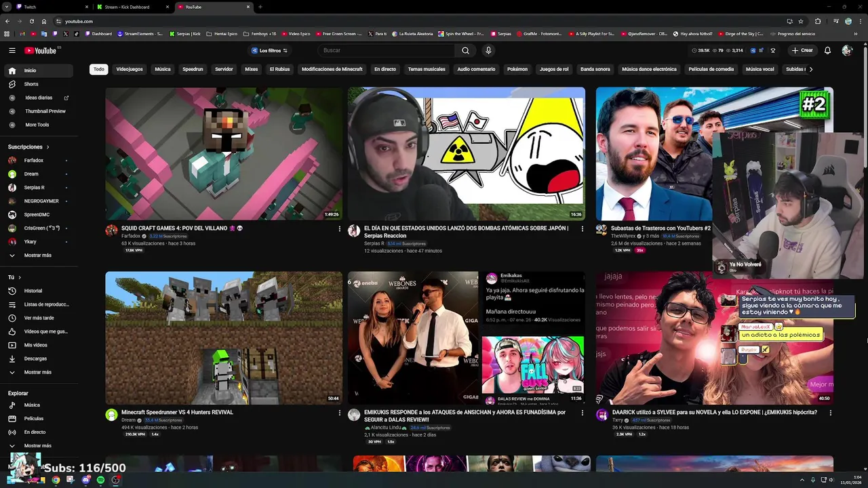868x488 pixels.
Task: Open StreamElements bookmark in bookmarks bar
Action: pyautogui.click(x=140, y=33)
